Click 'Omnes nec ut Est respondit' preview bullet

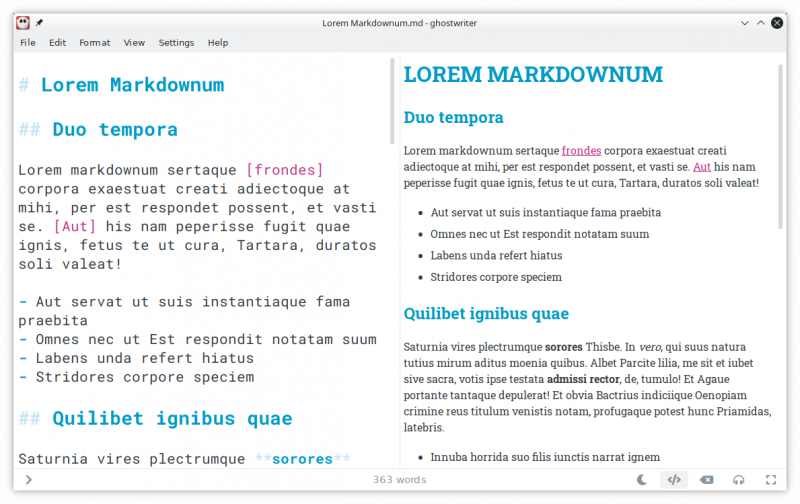pyautogui.click(x=540, y=234)
